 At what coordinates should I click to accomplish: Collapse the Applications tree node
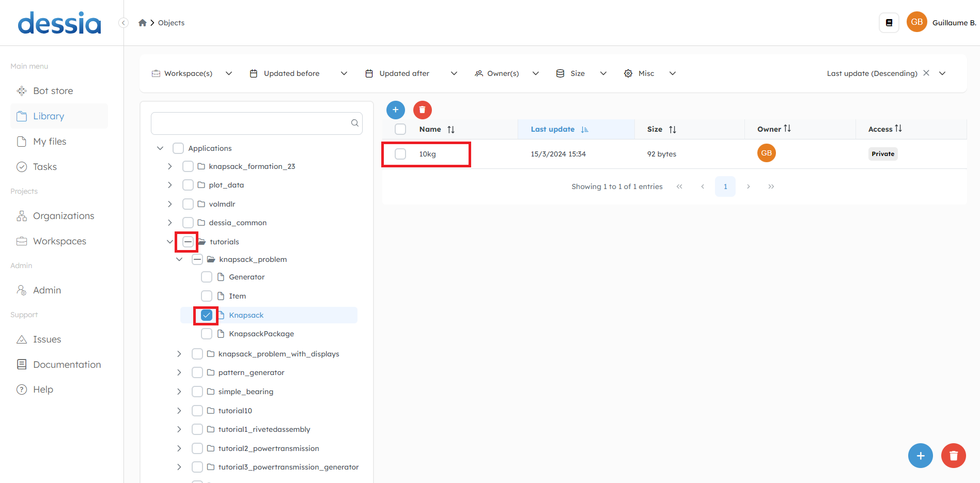point(160,148)
